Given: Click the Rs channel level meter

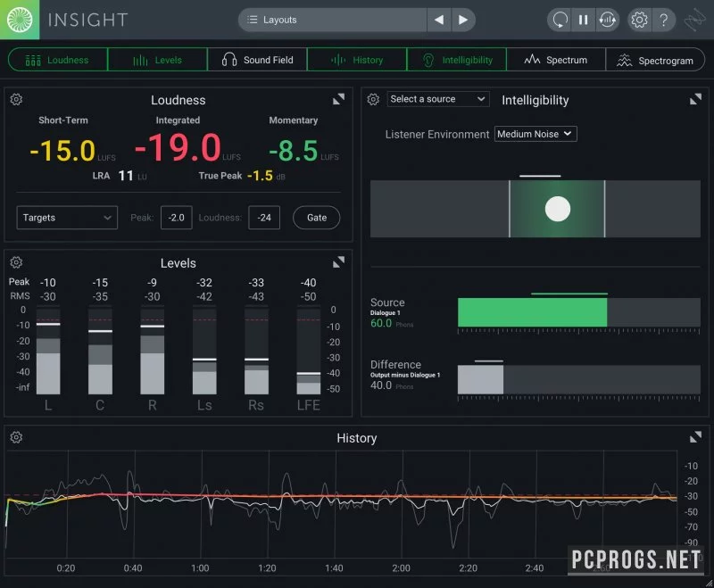Looking at the screenshot, I should coord(256,351).
